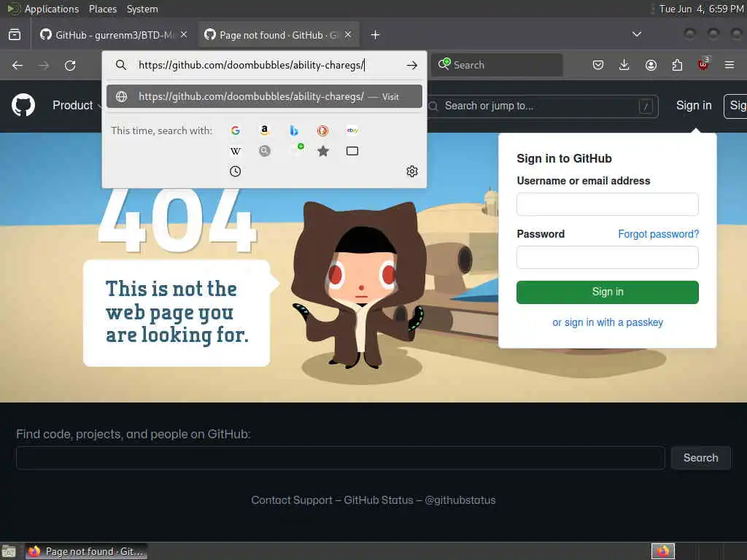Click the greyed-out forward navigation arrow

(44, 65)
